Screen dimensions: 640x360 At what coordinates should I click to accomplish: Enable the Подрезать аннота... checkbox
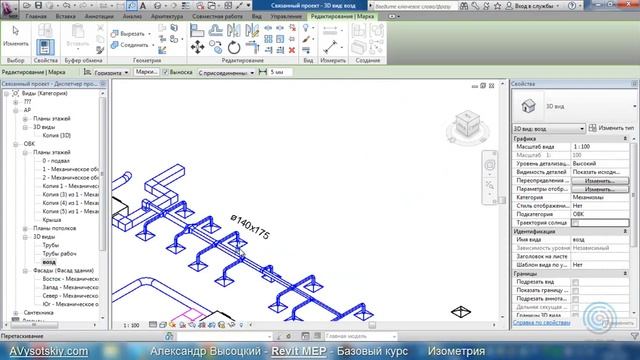click(575, 299)
